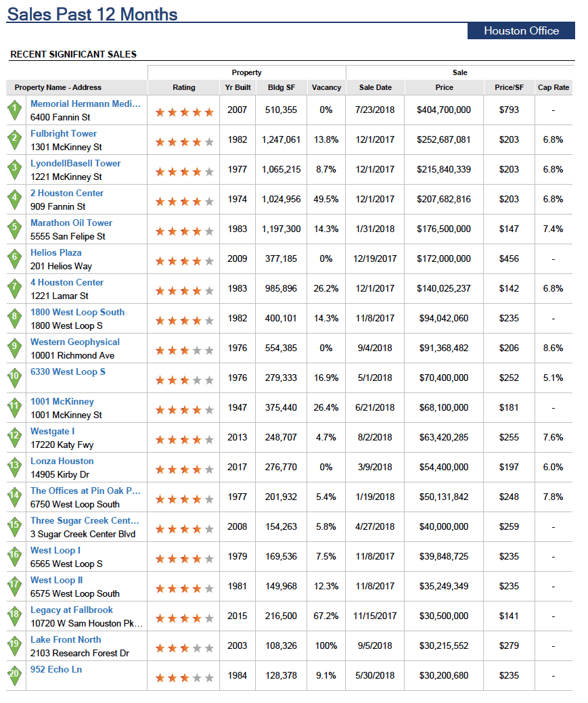Click map marker number 4

(15, 200)
